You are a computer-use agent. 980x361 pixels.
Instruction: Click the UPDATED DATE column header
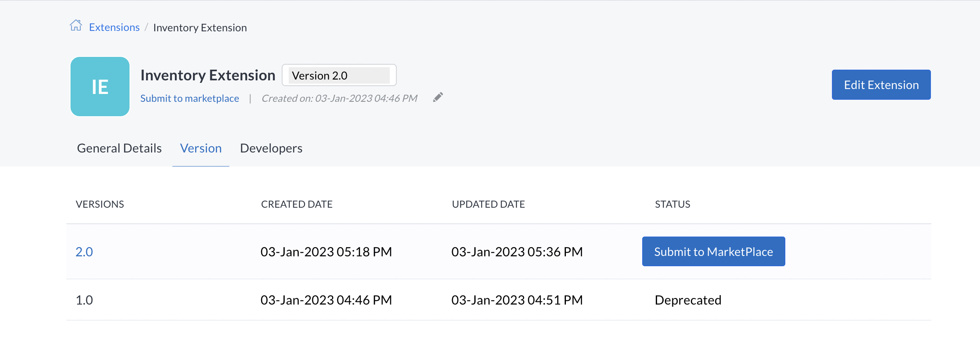click(x=488, y=204)
